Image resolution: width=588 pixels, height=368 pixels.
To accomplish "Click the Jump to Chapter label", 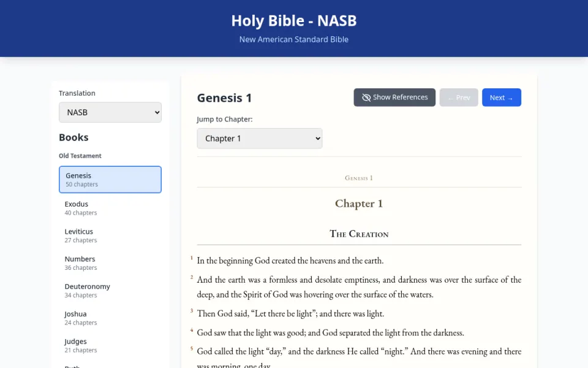I will click(225, 119).
